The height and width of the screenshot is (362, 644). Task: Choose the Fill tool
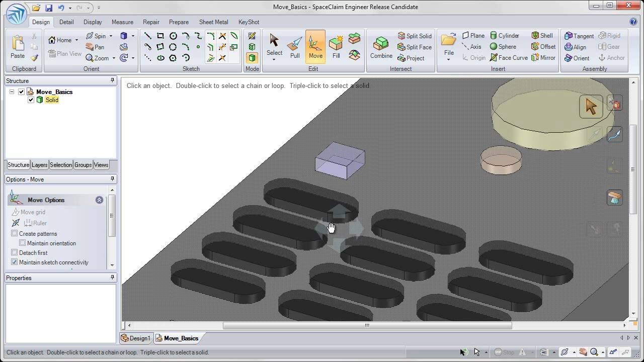336,47
